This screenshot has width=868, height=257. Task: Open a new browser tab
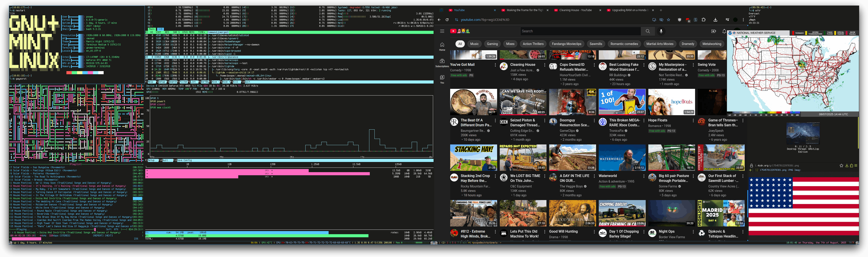(x=661, y=10)
